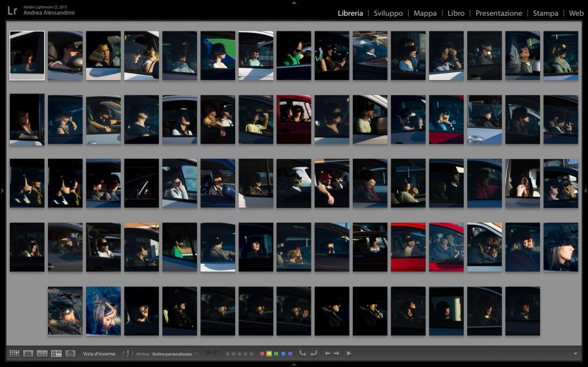Expand the hidden bottom filmstrip panel
The image size is (588, 367).
[294, 364]
